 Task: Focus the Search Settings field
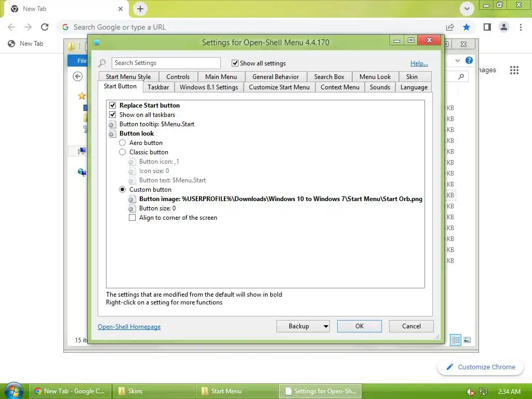[166, 63]
